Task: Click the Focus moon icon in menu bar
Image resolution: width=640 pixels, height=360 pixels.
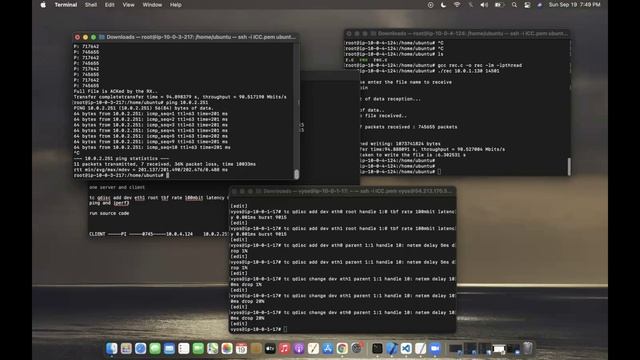Action: 444,5
